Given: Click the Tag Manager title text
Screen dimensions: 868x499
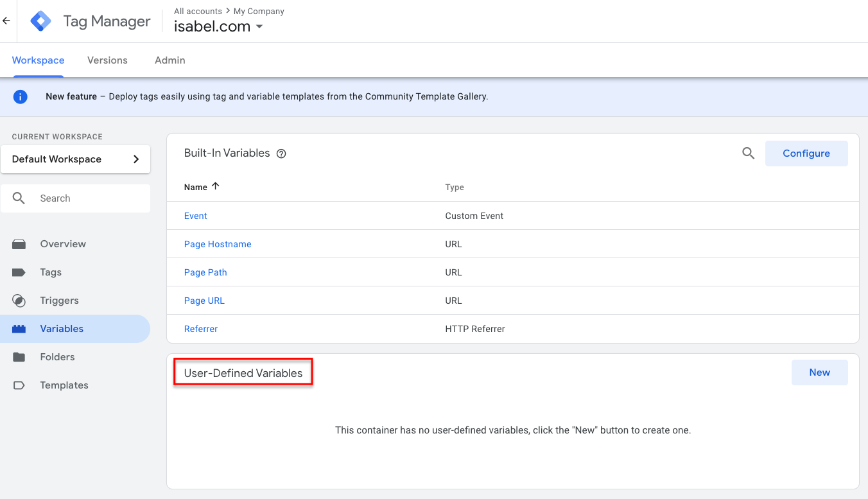Looking at the screenshot, I should 107,21.
